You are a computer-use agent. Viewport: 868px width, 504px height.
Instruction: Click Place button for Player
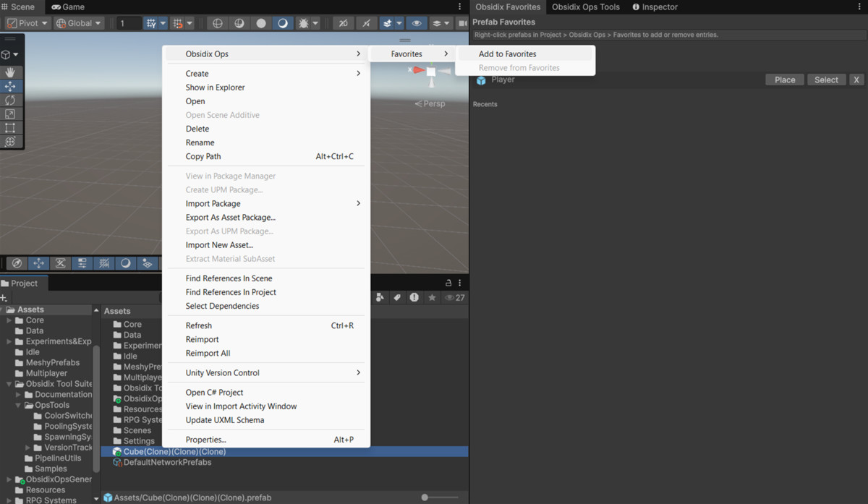tap(785, 80)
